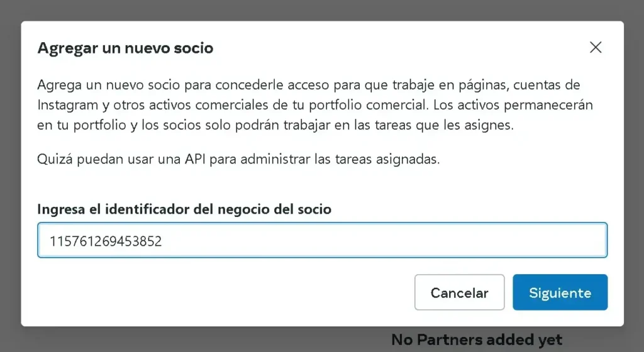Focus the partner business identifier field
This screenshot has width=644, height=352.
coord(322,240)
